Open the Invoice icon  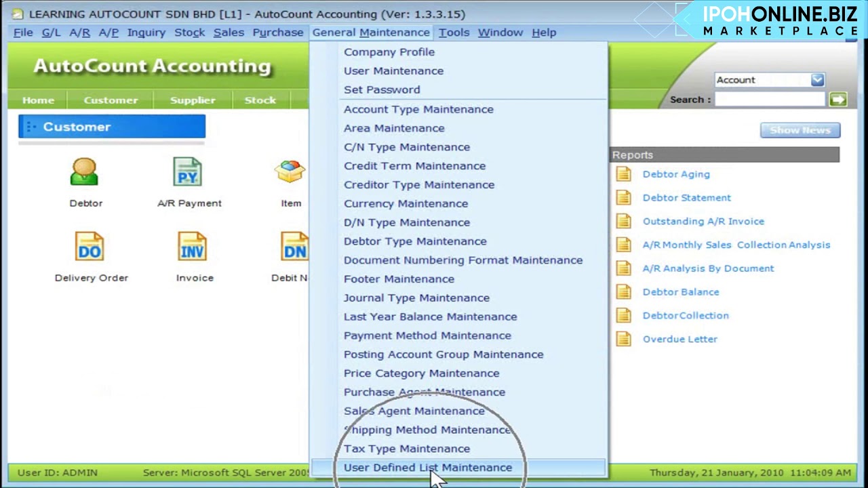193,247
